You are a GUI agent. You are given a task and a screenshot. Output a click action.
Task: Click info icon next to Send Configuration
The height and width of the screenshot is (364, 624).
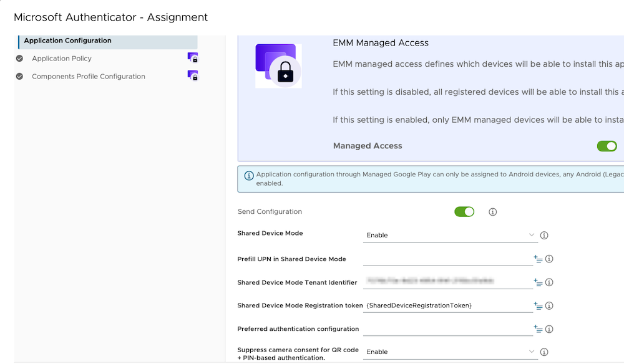click(492, 212)
